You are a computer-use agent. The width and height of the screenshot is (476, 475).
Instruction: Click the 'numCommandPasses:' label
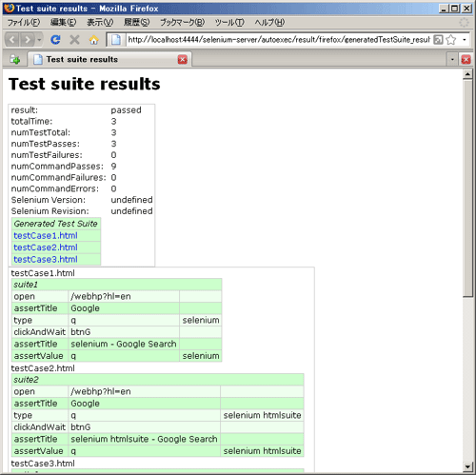click(57, 167)
